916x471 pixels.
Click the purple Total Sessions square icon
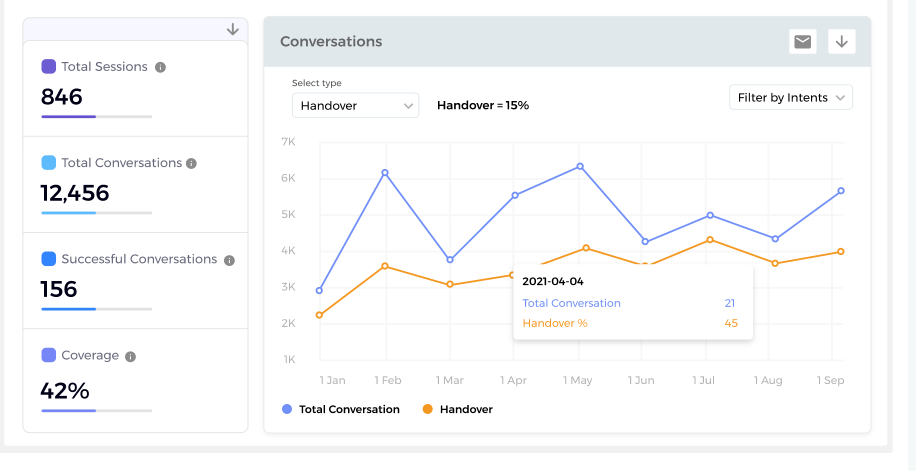coord(49,67)
